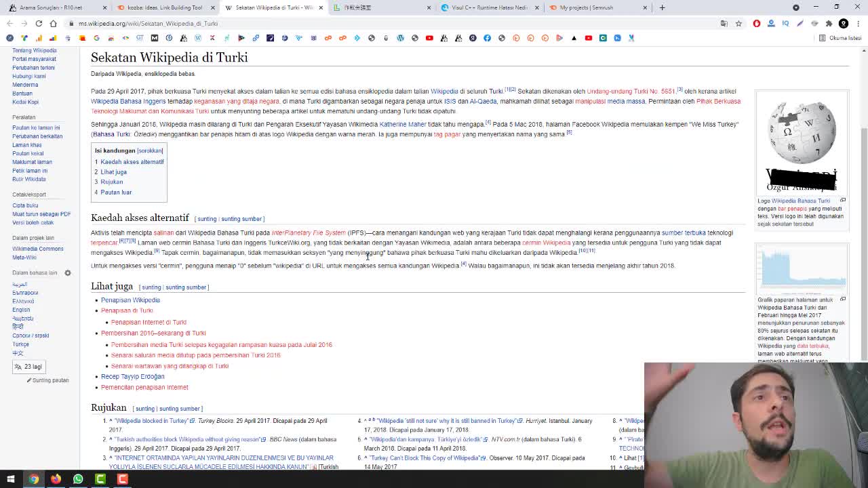This screenshot has width=868, height=488.
Task: Switch to English language version
Action: pos(21,310)
